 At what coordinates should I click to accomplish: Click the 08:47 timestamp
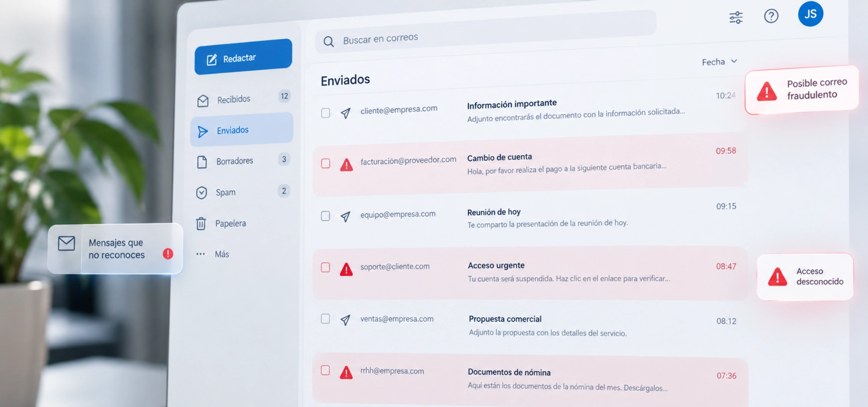[726, 266]
